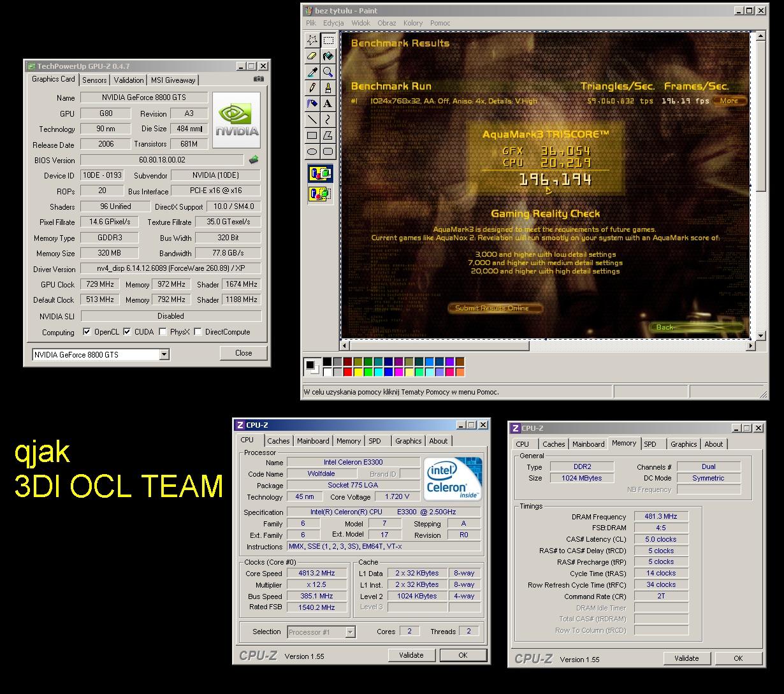
Task: Choose the Fill With Color bucket tool
Action: pos(328,56)
